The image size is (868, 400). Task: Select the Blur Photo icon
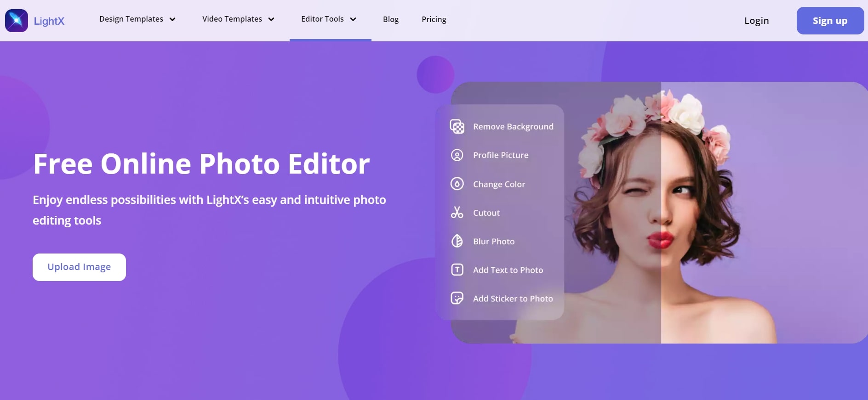click(x=457, y=241)
